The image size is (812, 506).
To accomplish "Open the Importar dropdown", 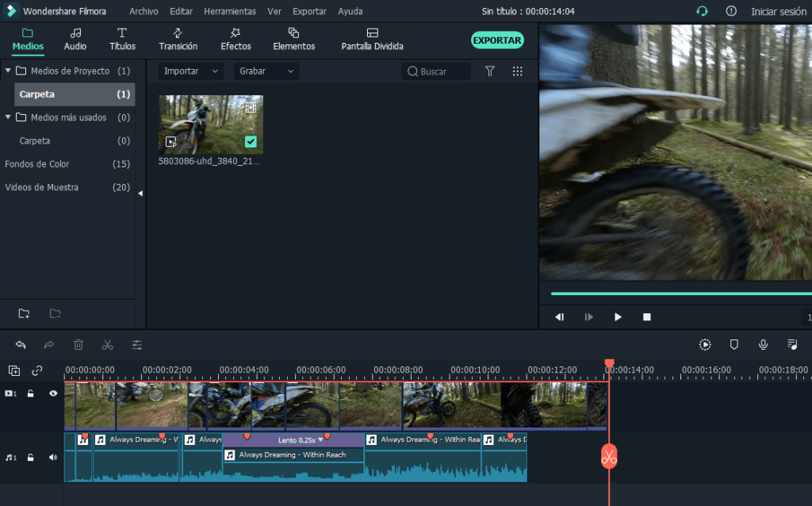I will coord(190,71).
